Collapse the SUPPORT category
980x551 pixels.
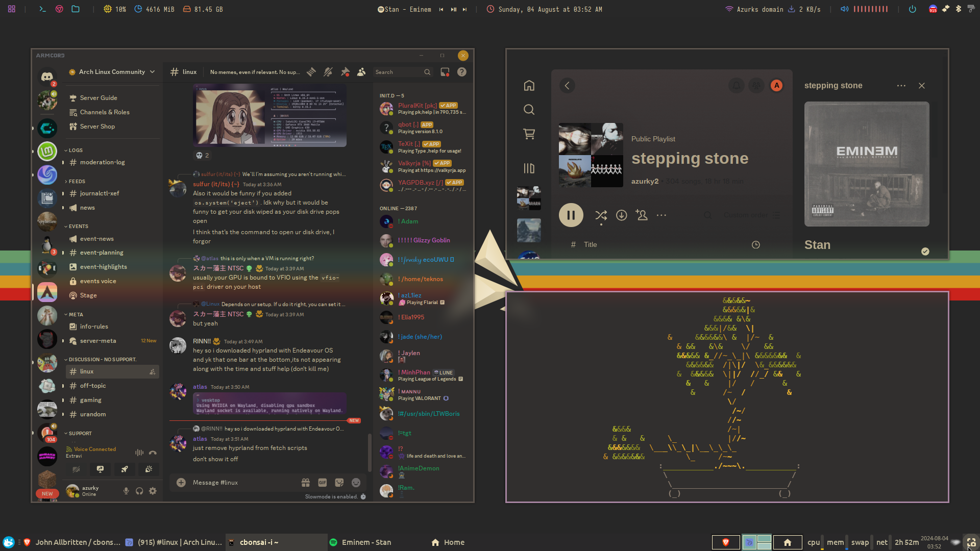(x=78, y=434)
